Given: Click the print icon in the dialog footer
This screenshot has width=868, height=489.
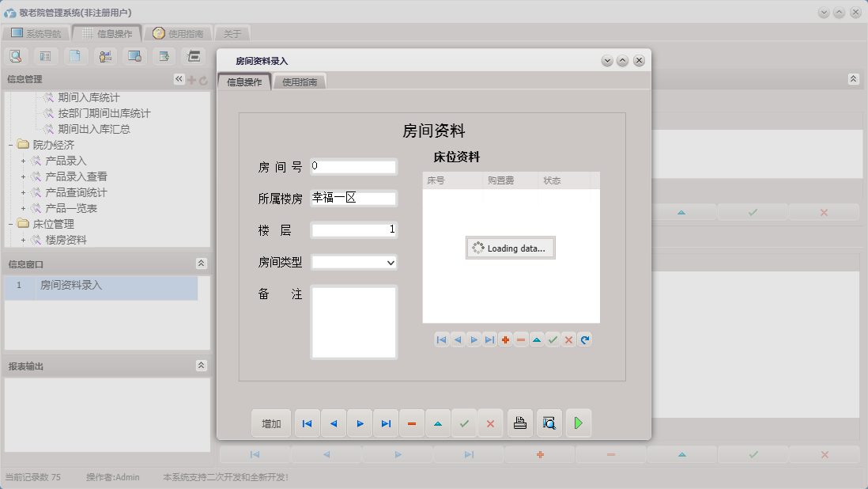Looking at the screenshot, I should pos(519,423).
